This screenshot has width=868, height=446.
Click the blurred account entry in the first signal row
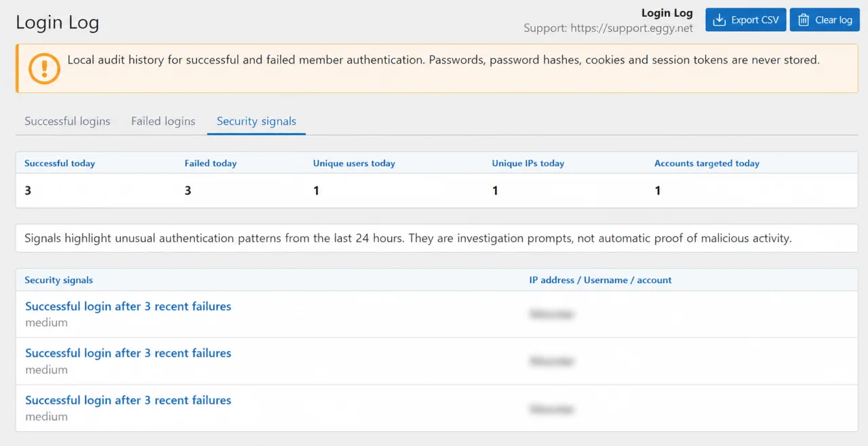[552, 315]
